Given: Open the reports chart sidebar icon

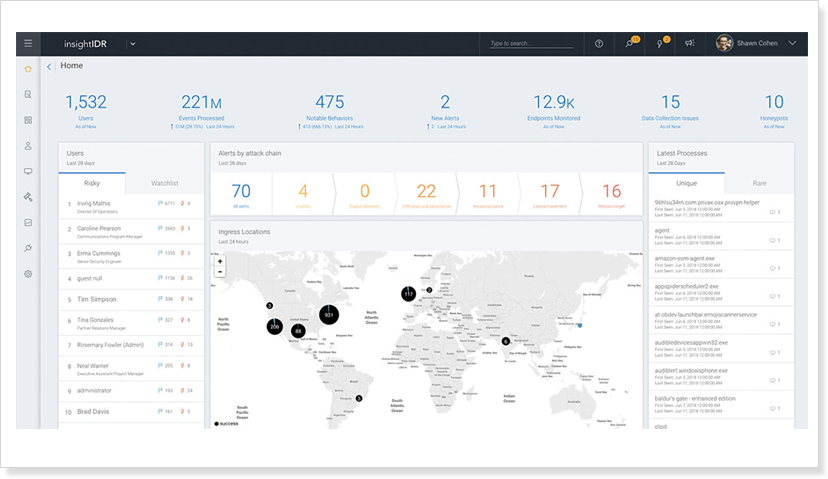Looking at the screenshot, I should (28, 223).
